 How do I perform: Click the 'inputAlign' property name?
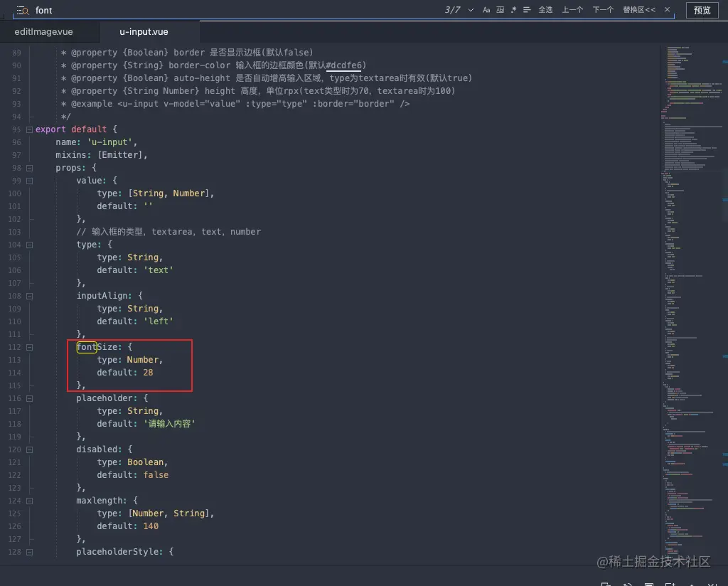tap(104, 296)
